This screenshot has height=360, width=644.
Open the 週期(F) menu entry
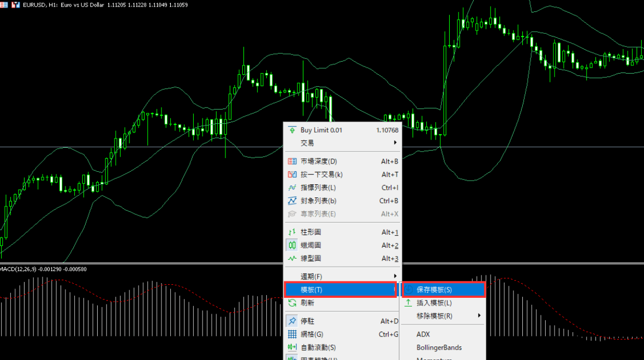(343, 276)
